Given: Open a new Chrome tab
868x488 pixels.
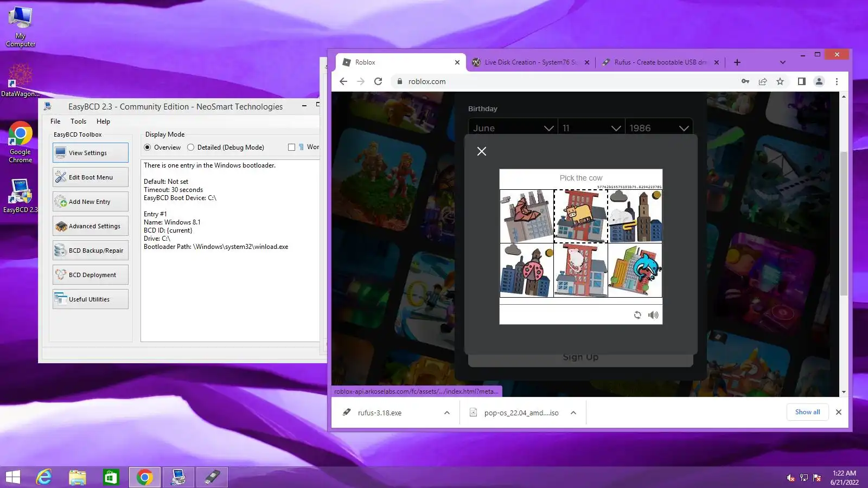Looking at the screenshot, I should click(737, 62).
